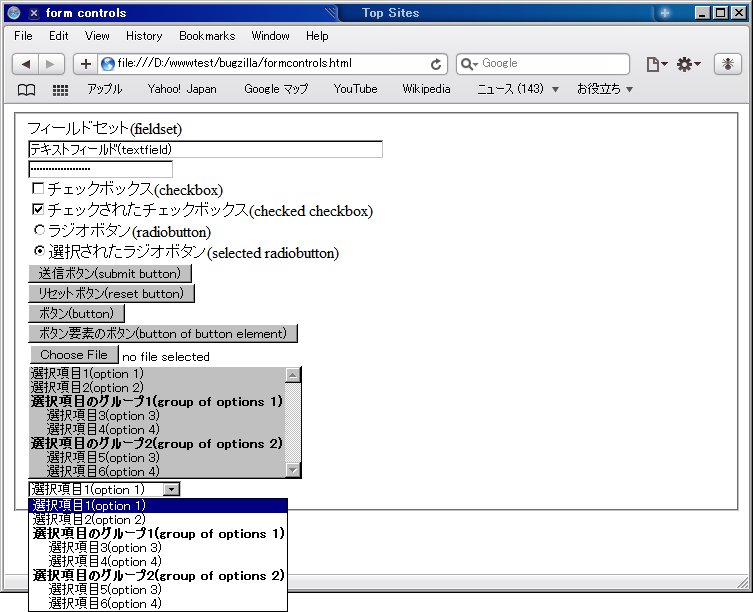Go back with the left arrow button
The image size is (753, 612).
pos(25,64)
